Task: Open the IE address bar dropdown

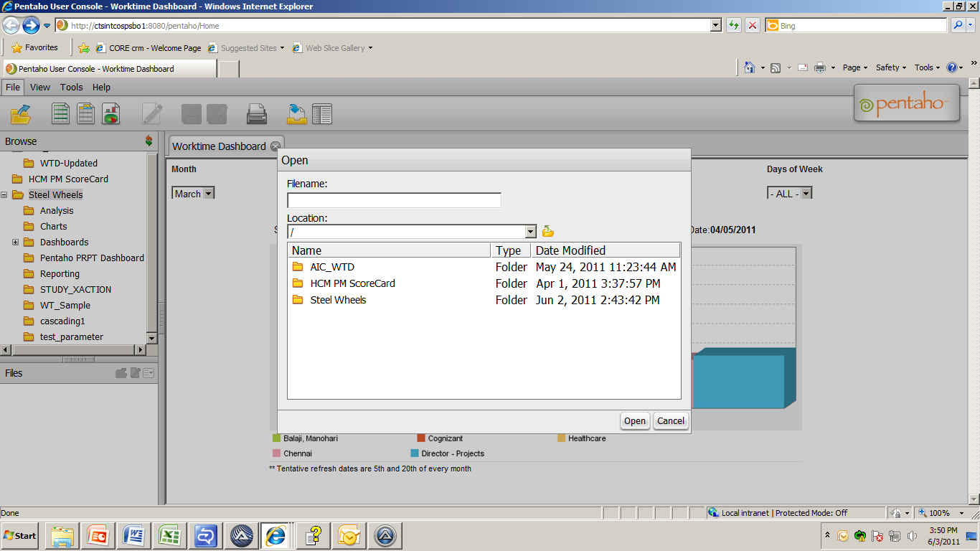Action: (715, 25)
